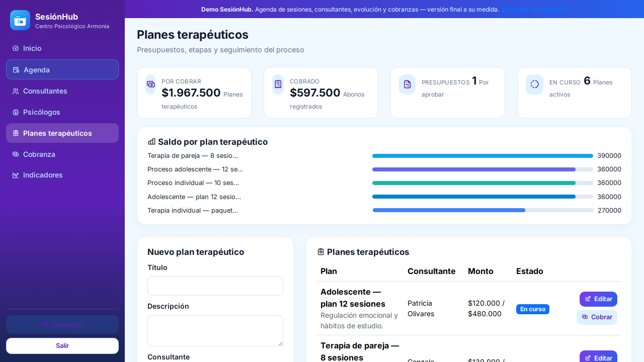Click the En curso card circle icon

pyautogui.click(x=534, y=84)
